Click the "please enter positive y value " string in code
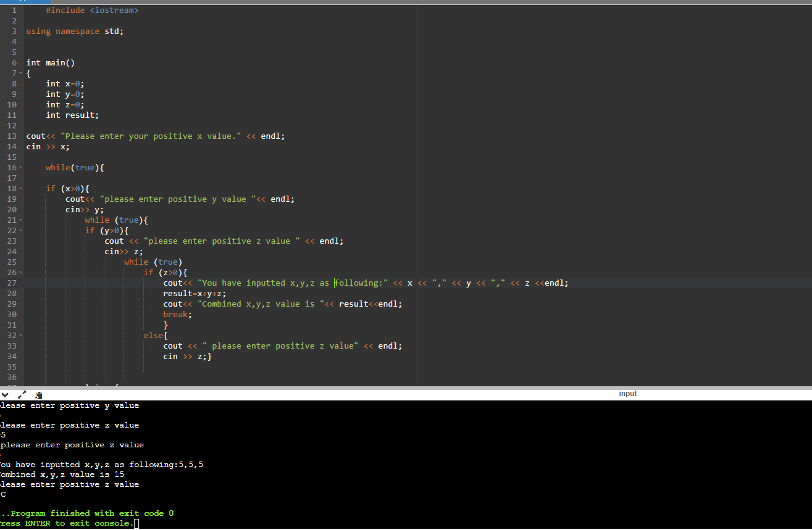The height and width of the screenshot is (530, 812). point(178,199)
